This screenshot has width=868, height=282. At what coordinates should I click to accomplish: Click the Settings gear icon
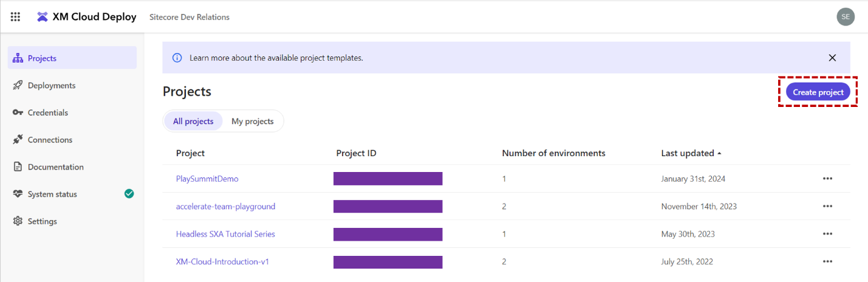(x=18, y=221)
